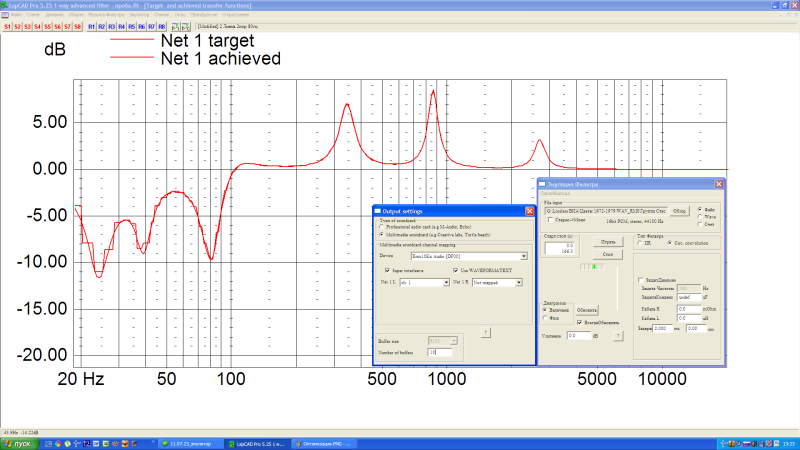Click the Number of buffers input field
Viewport: 800px width, 450px height.
[x=440, y=352]
